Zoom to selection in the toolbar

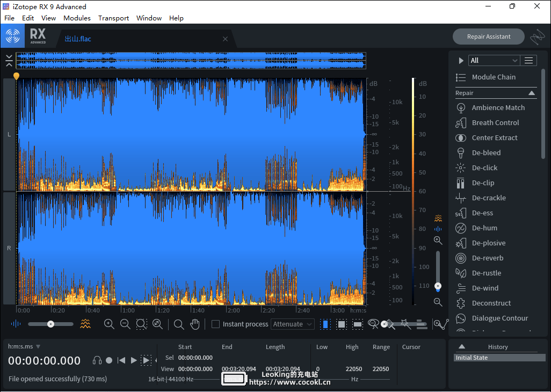tap(141, 324)
